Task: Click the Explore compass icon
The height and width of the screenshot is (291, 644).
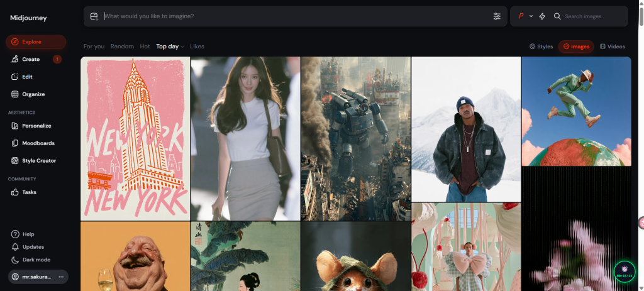Action: [x=15, y=42]
